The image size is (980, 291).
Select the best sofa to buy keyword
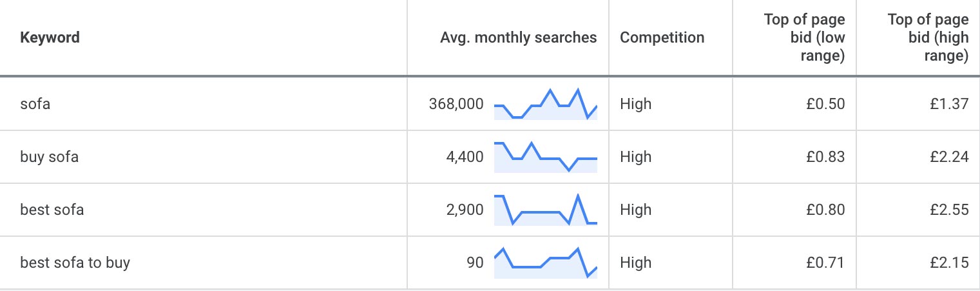pyautogui.click(x=75, y=263)
